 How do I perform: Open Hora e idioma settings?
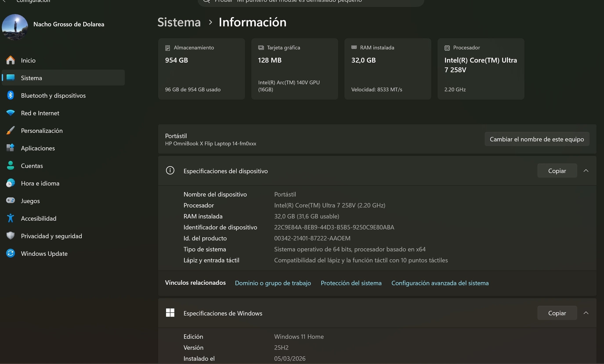[x=63, y=183]
